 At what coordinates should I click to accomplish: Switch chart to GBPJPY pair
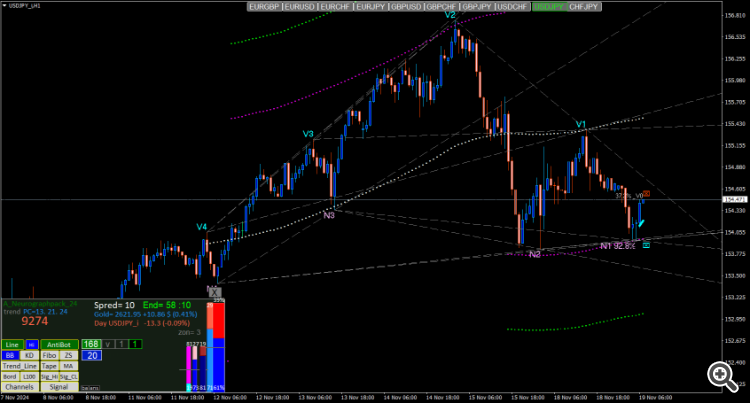click(x=477, y=7)
